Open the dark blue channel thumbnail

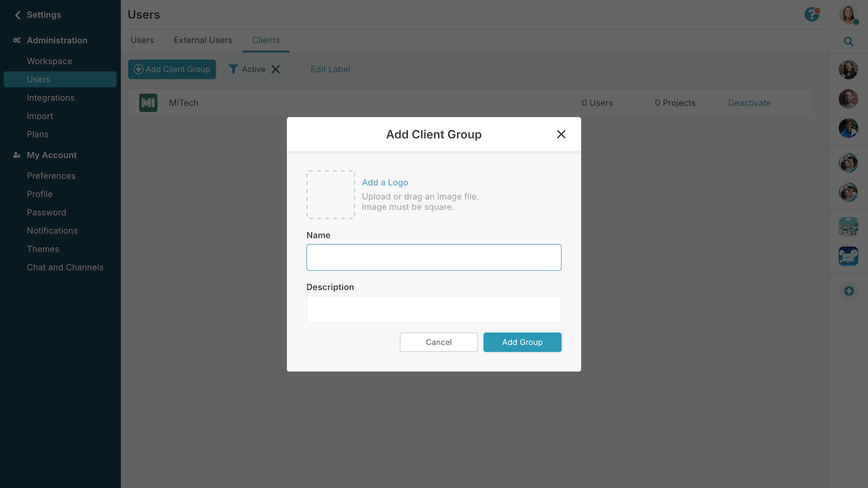848,256
